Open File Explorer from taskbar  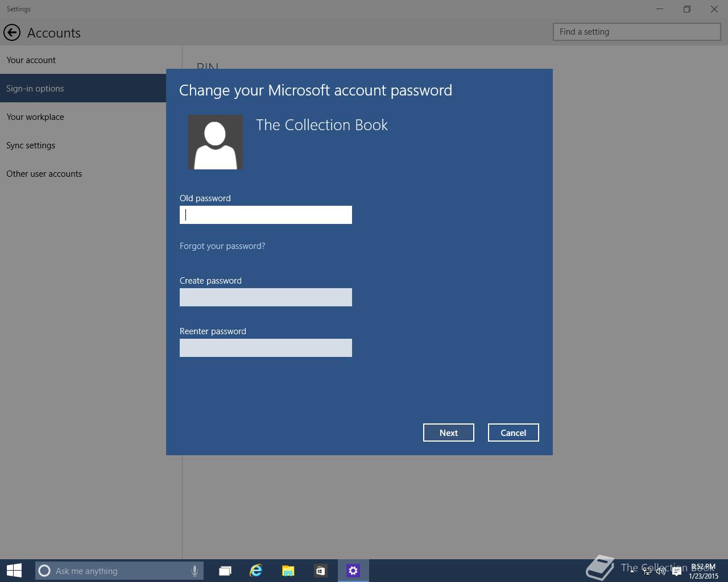[x=288, y=571]
